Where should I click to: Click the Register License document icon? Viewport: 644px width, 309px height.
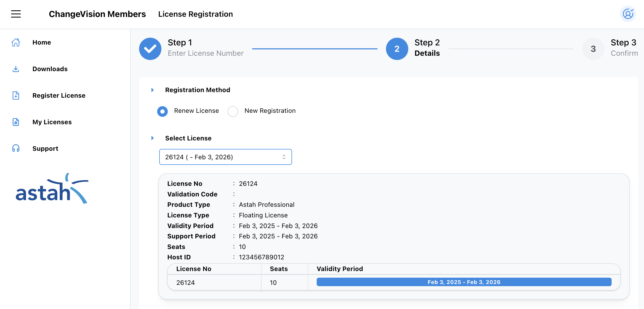click(16, 96)
